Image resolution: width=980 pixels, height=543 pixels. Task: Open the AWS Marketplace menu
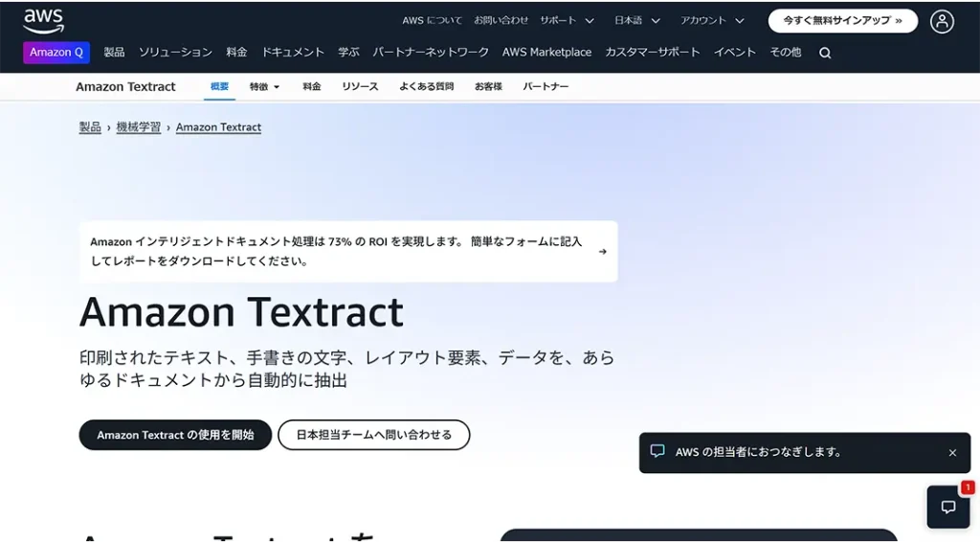[x=546, y=53]
